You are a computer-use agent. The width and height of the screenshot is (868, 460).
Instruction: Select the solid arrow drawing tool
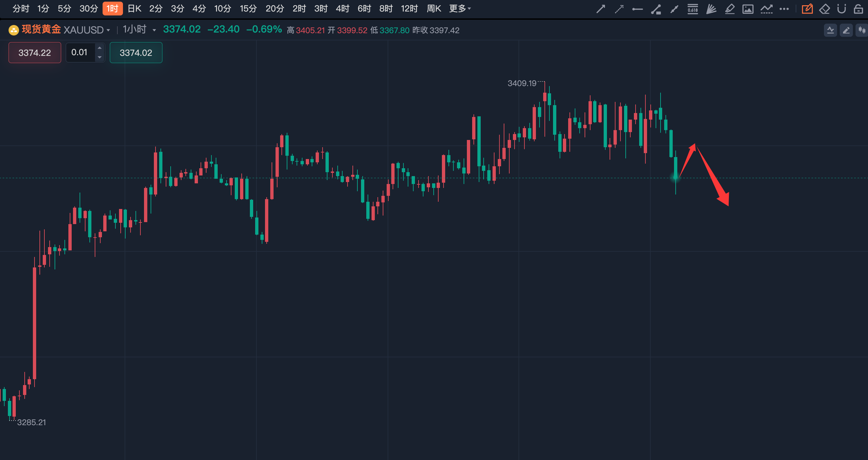point(600,9)
